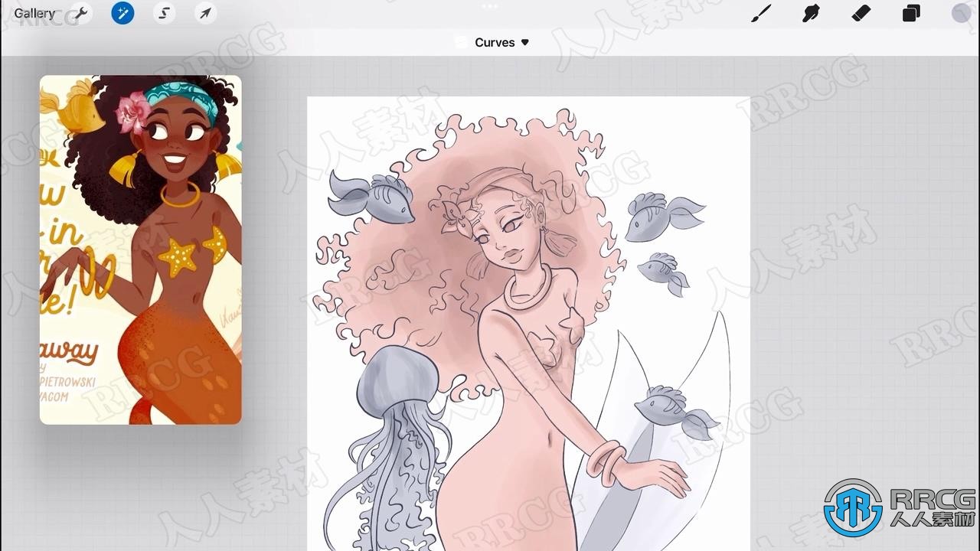Select the Smudge tool

point(811,13)
